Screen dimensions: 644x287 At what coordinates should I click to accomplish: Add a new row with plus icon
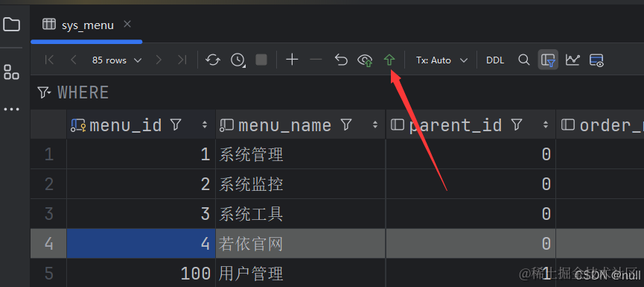292,60
